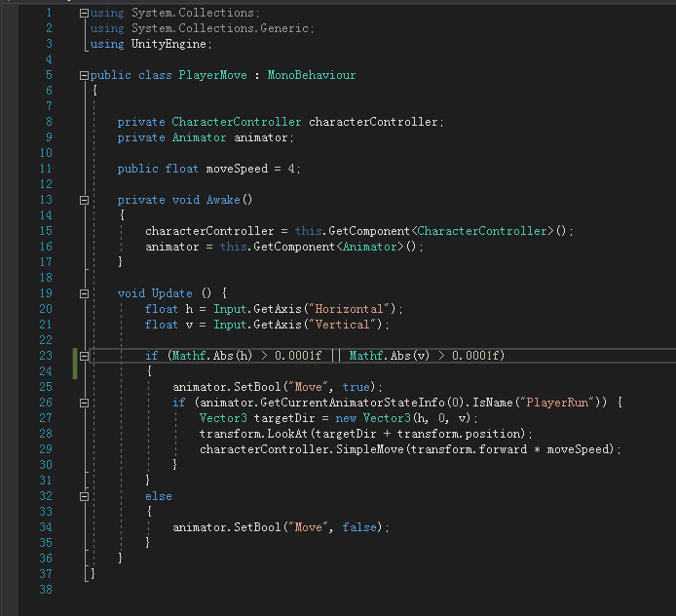
Task: Click the '||' operator on line 23
Action: coord(335,356)
